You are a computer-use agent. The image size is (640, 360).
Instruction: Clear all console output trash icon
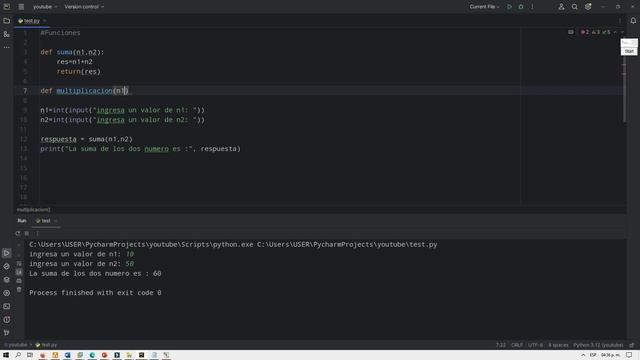pos(19,289)
